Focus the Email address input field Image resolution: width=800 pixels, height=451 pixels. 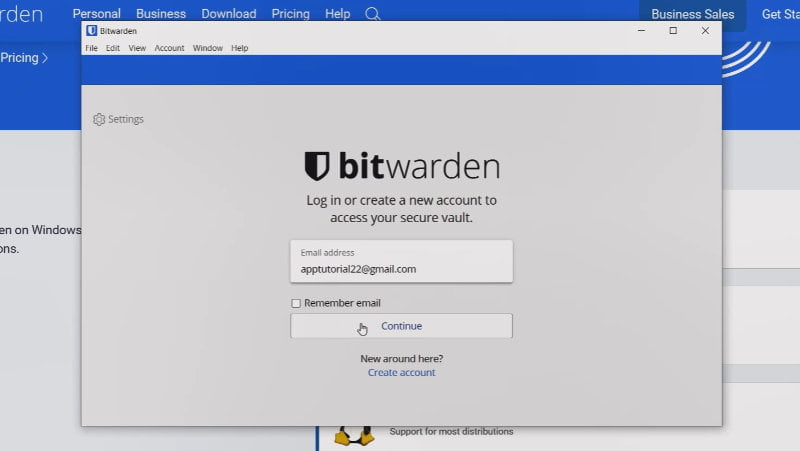pyautogui.click(x=402, y=261)
